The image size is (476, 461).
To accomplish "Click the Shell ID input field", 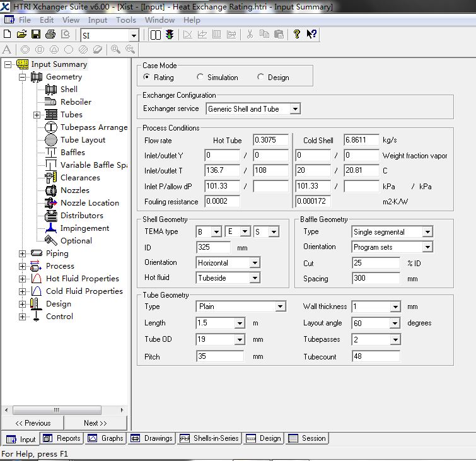I will point(213,247).
